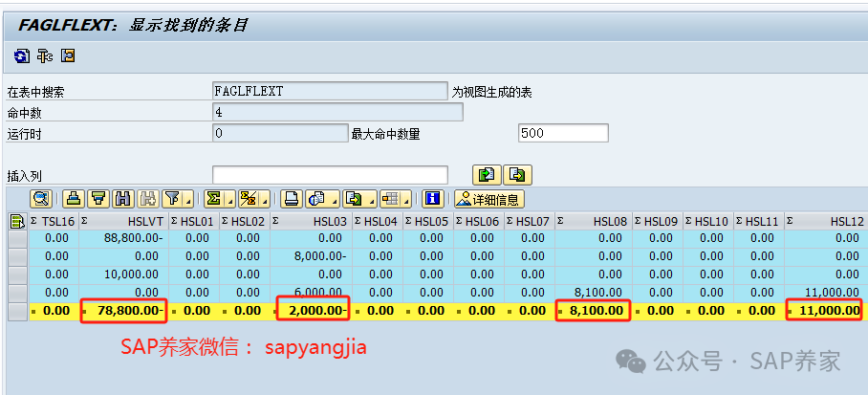Click the HSL05 column header
The image size is (868, 395).
coord(428,222)
